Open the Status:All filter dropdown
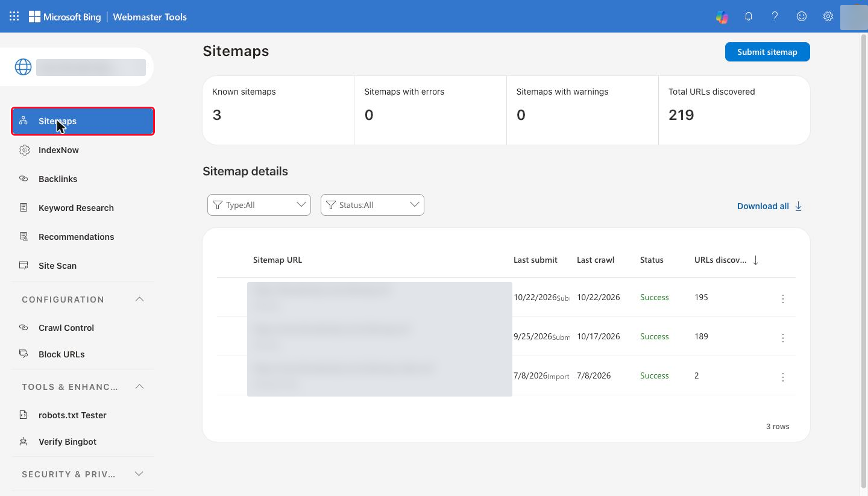The image size is (868, 496). pyautogui.click(x=373, y=205)
